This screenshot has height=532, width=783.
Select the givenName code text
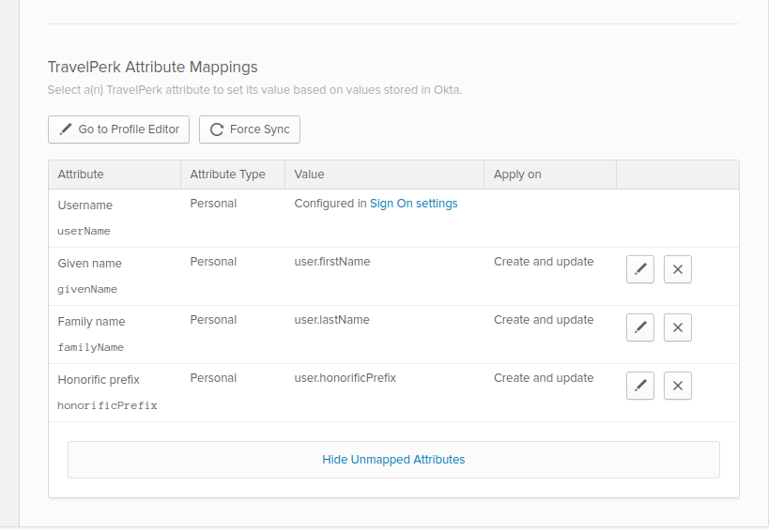click(87, 289)
